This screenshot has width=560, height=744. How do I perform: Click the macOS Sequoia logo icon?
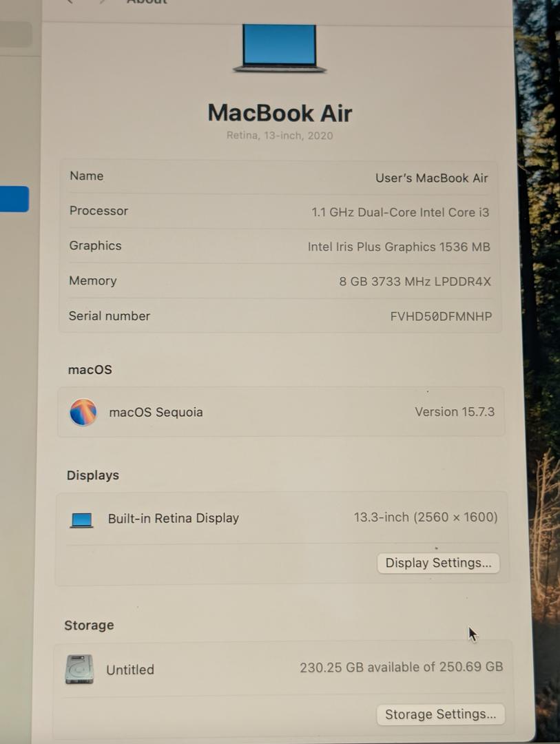click(x=83, y=412)
